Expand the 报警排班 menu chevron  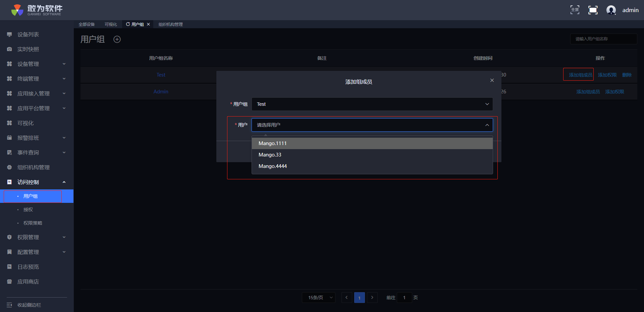[64, 138]
